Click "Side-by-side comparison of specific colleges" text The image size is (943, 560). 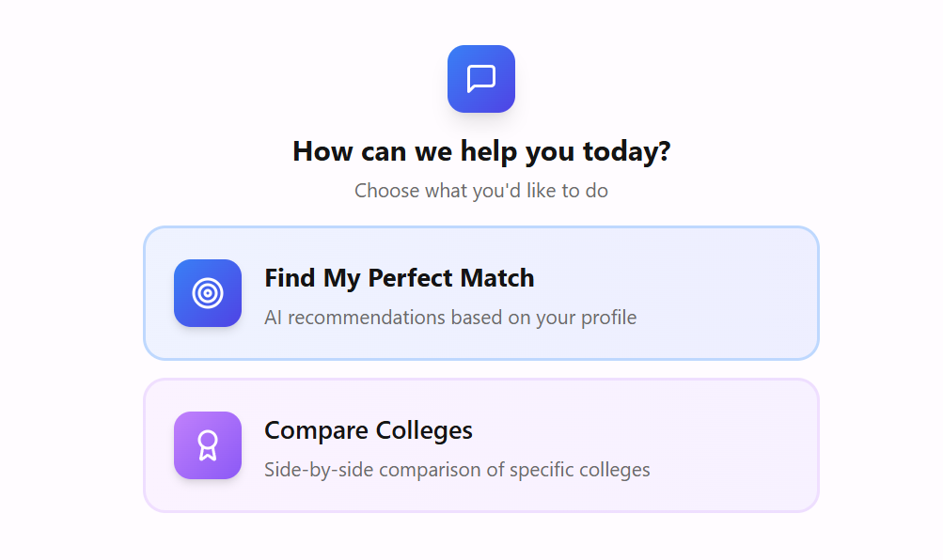click(457, 470)
